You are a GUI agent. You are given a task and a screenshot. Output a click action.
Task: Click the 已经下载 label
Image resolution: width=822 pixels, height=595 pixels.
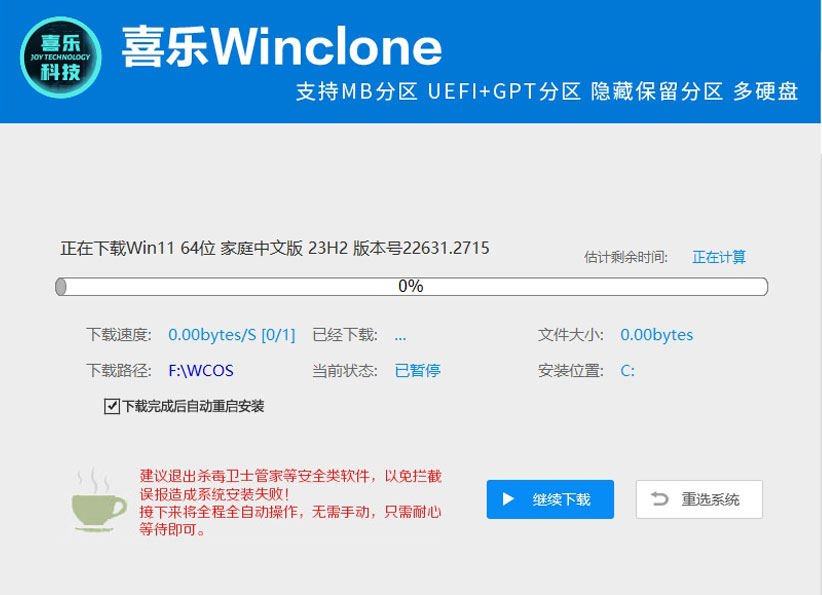click(x=345, y=334)
